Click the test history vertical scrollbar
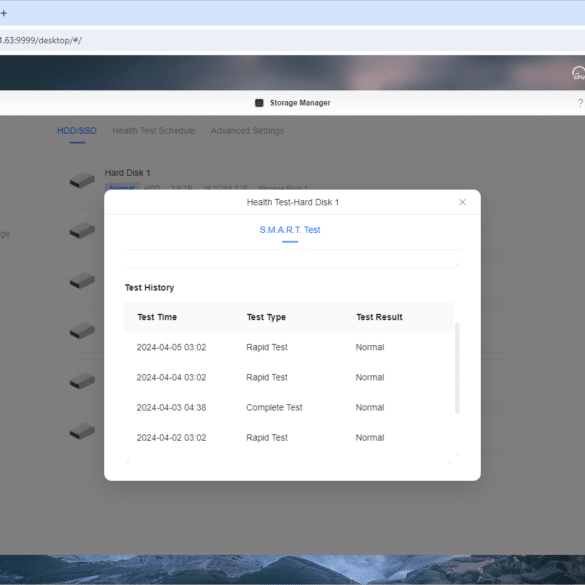Screen dimensions: 585x585 click(x=457, y=369)
